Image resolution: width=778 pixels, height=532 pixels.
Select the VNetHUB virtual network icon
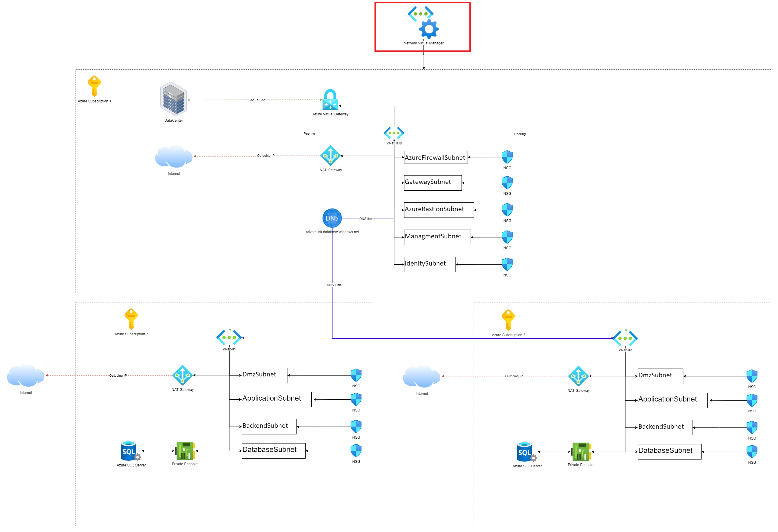394,133
